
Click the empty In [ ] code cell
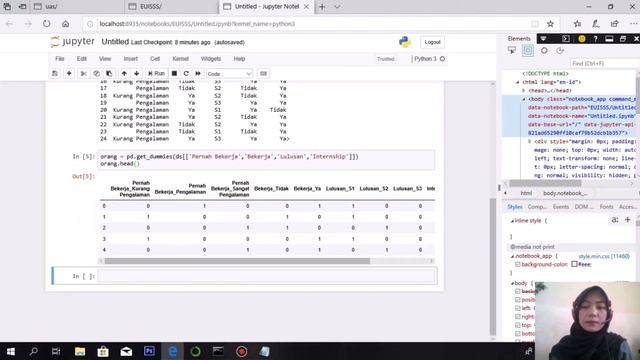[267, 276]
